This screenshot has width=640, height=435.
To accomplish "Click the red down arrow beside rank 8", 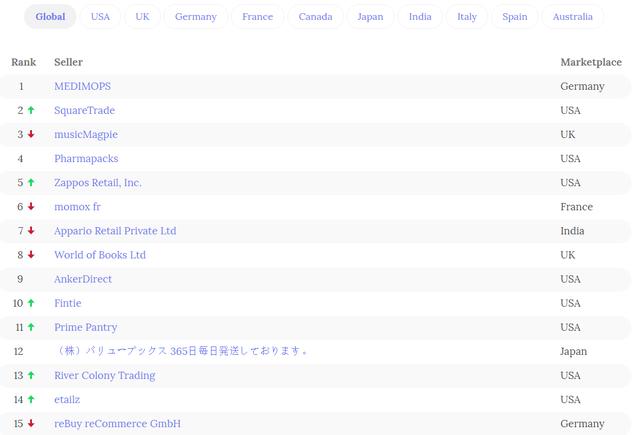I will click(31, 255).
